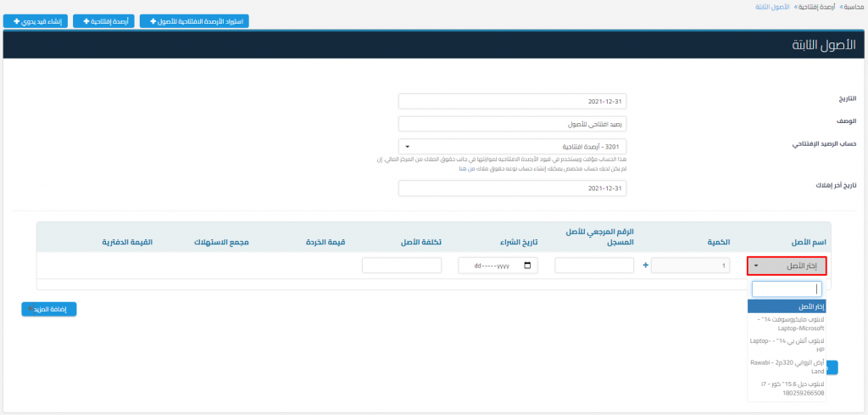Open the '3201 - أرصدة افتتاحية' account dropdown
Image resolution: width=868 pixels, height=415 pixels.
pos(513,147)
